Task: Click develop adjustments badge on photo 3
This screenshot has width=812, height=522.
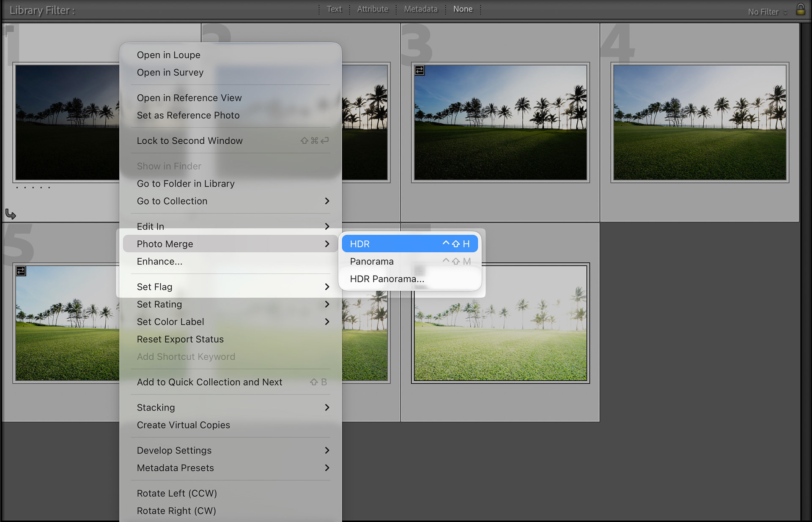Action: pos(419,71)
